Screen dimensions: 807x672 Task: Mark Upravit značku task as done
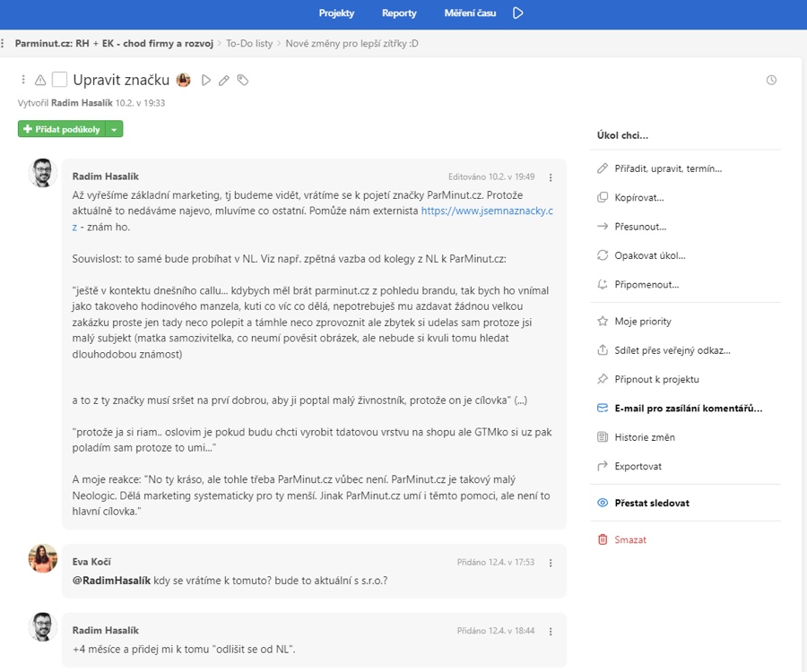point(60,80)
